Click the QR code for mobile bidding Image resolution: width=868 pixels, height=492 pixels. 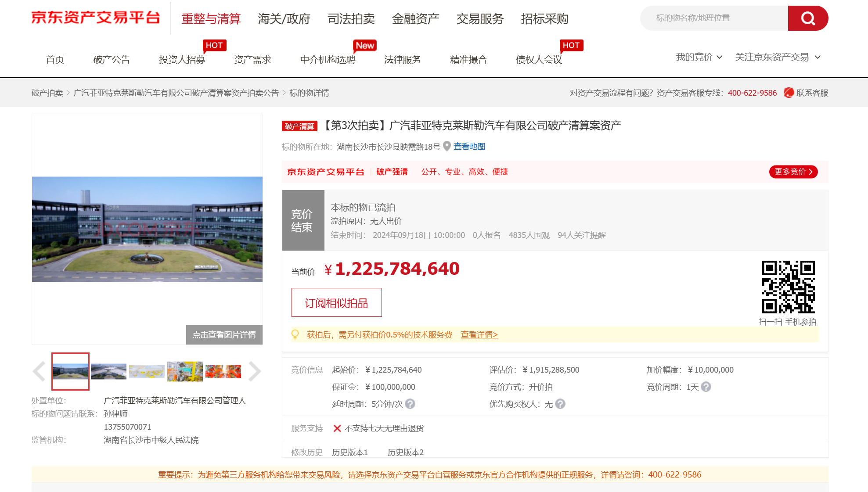(788, 287)
